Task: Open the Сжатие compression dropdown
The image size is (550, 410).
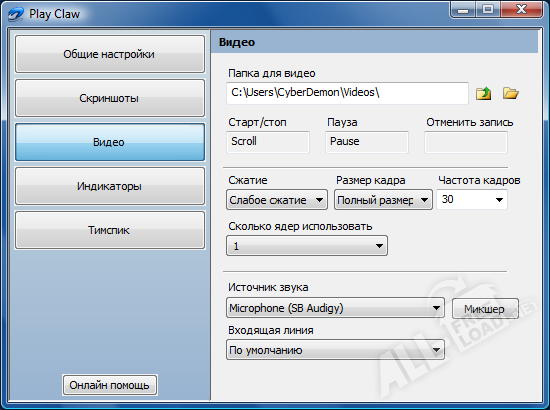Action: (x=277, y=200)
